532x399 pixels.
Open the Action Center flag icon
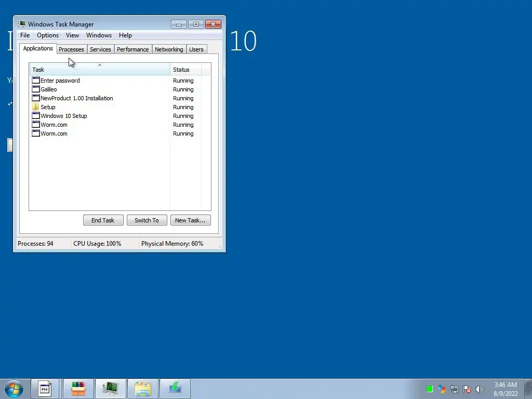coord(467,389)
